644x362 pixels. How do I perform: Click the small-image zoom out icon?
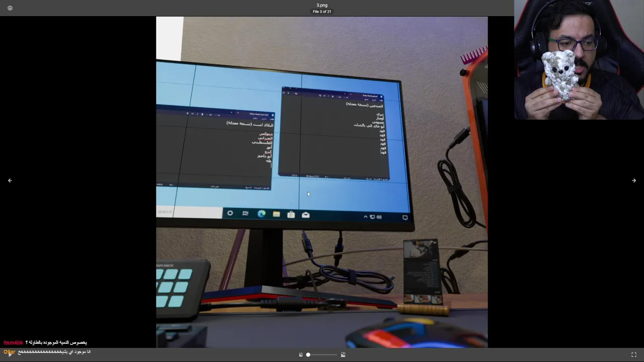[301, 355]
